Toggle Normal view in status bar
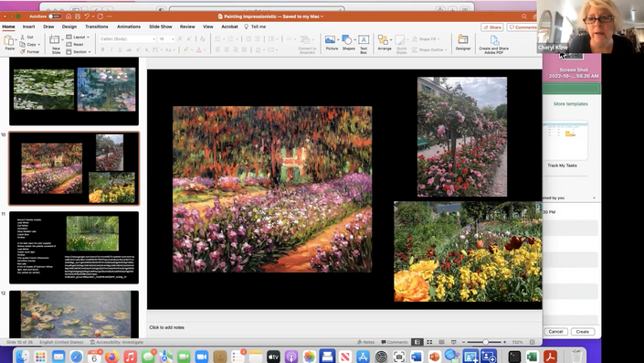This screenshot has height=363, width=644. pyautogui.click(x=417, y=342)
